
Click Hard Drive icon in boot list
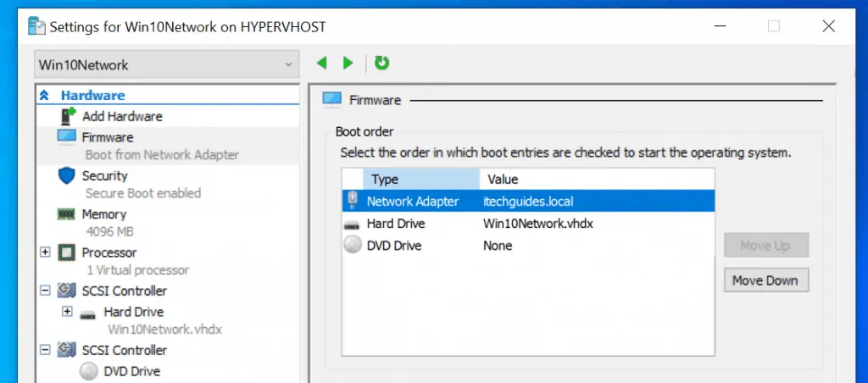[352, 225]
